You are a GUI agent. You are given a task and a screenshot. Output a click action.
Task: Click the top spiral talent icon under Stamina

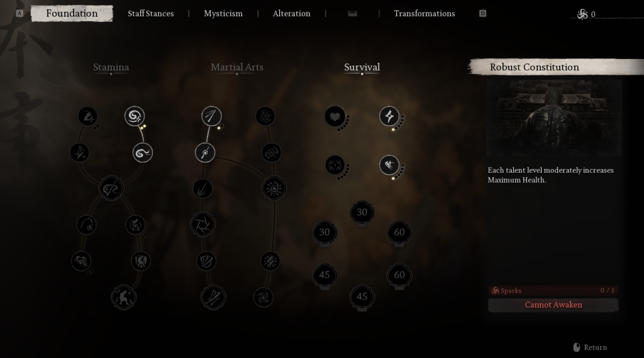[x=135, y=116]
